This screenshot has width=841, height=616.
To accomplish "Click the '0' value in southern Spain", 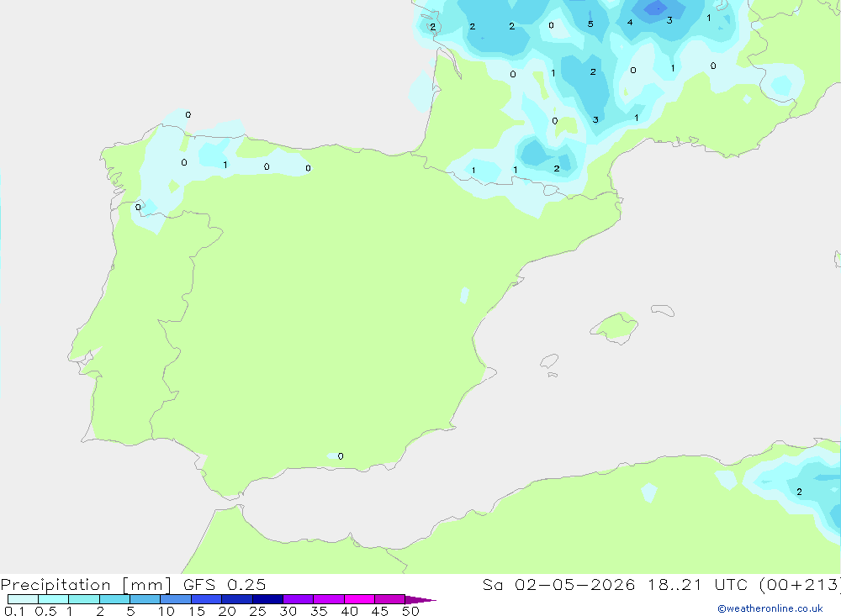I will 341,456.
